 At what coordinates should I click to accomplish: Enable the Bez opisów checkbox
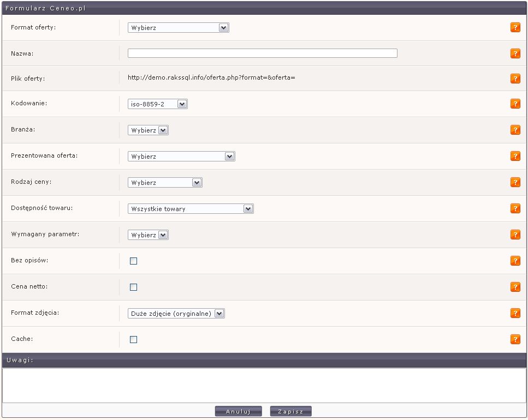coord(133,261)
